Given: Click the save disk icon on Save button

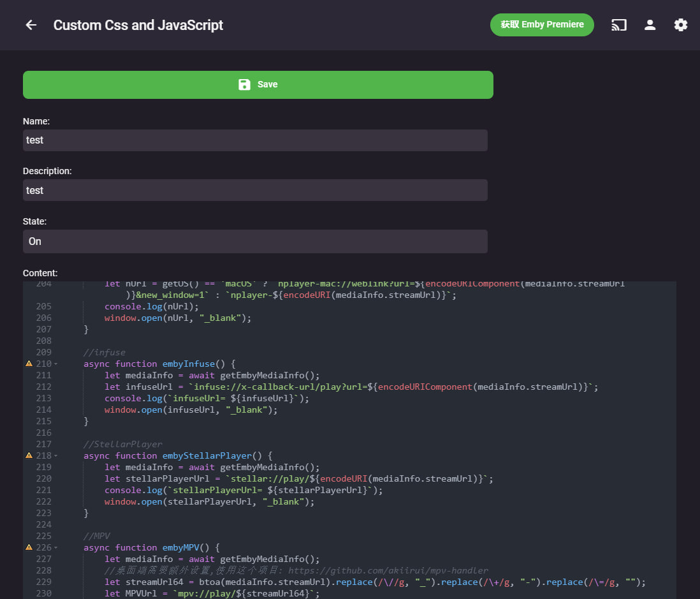Looking at the screenshot, I should [x=245, y=84].
